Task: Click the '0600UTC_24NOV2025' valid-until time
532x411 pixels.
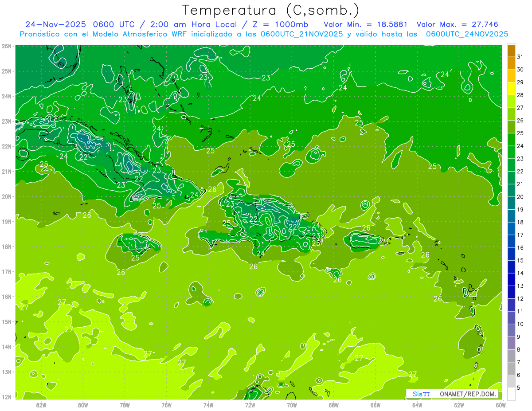Action: pos(467,34)
